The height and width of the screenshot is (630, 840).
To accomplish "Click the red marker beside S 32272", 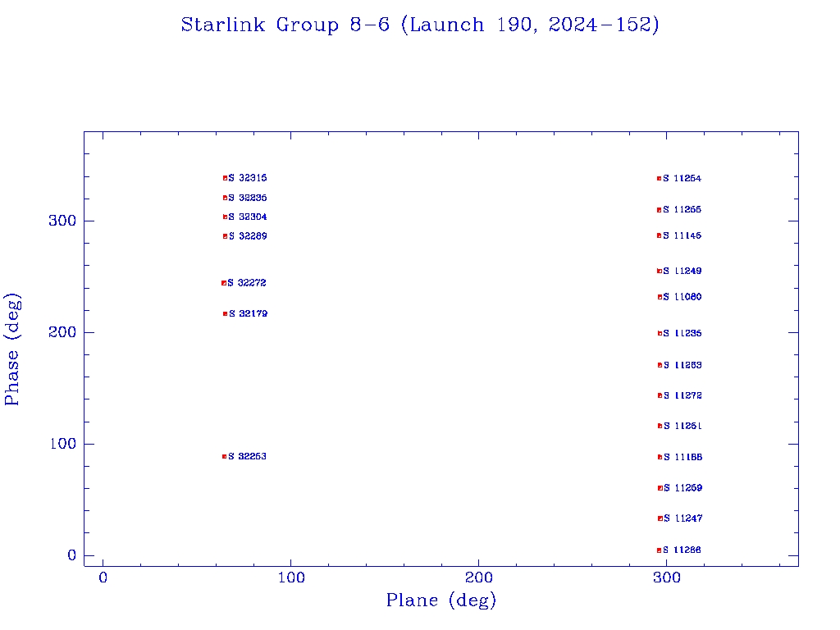I will pyautogui.click(x=224, y=283).
